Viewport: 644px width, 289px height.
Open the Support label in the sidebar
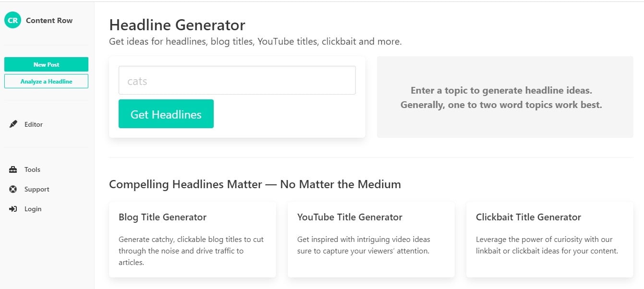pos(37,189)
